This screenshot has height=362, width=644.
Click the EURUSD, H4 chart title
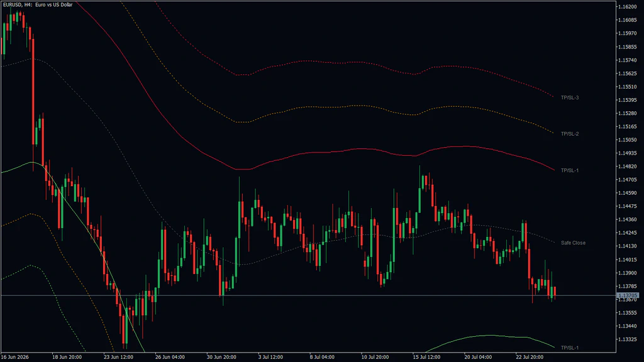(38, 4)
